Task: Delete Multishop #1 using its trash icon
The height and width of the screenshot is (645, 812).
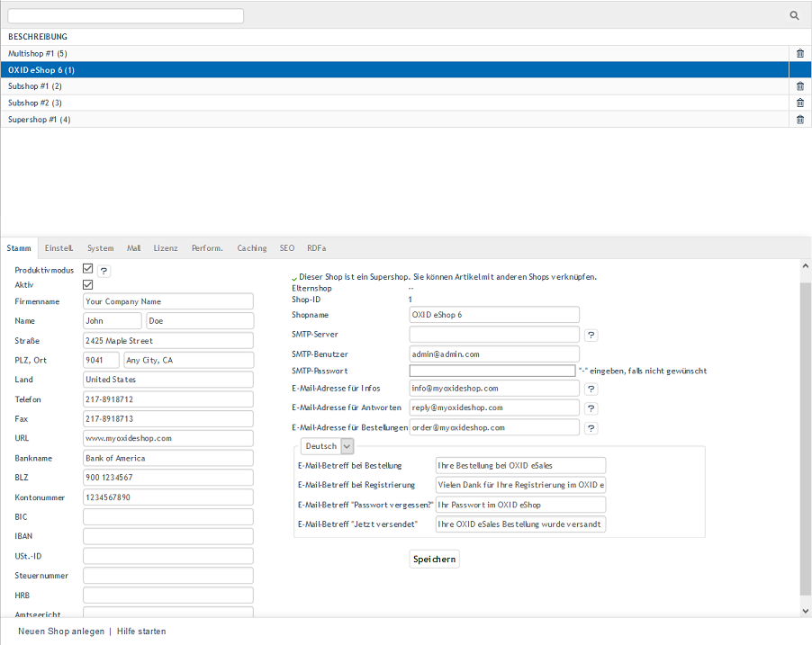Action: pyautogui.click(x=800, y=54)
